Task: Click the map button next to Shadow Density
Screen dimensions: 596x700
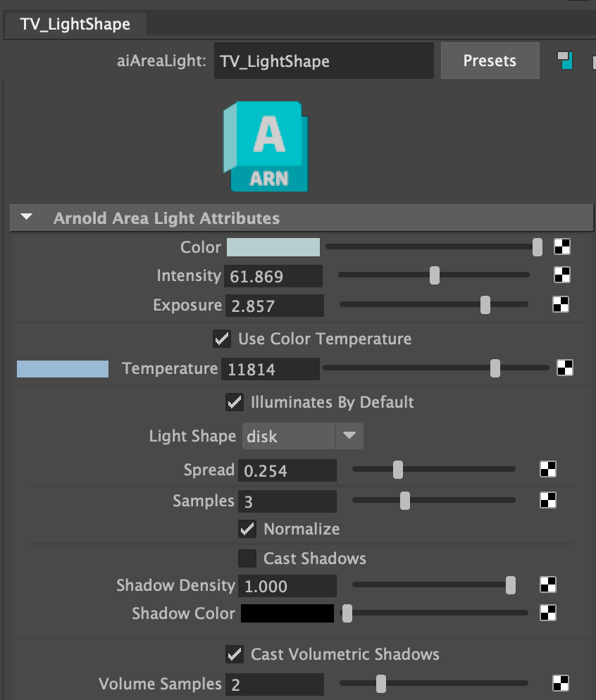Action: (x=547, y=585)
